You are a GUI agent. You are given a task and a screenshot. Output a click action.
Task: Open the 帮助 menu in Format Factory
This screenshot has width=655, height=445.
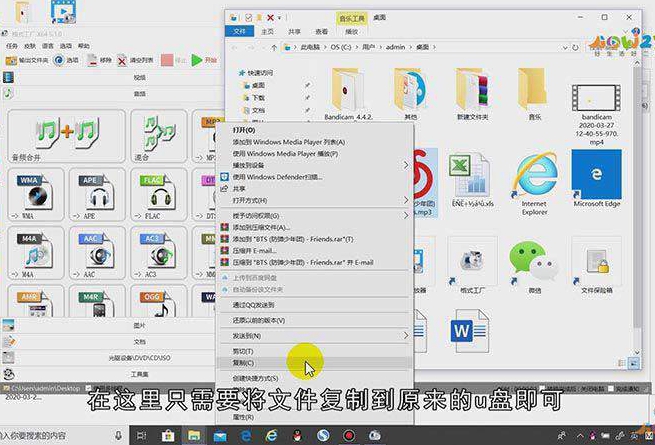click(84, 46)
